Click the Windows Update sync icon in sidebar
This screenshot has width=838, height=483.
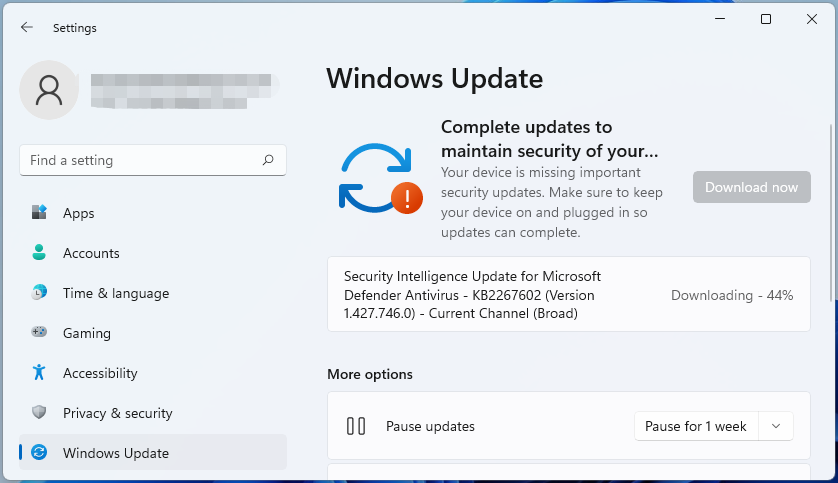point(39,453)
